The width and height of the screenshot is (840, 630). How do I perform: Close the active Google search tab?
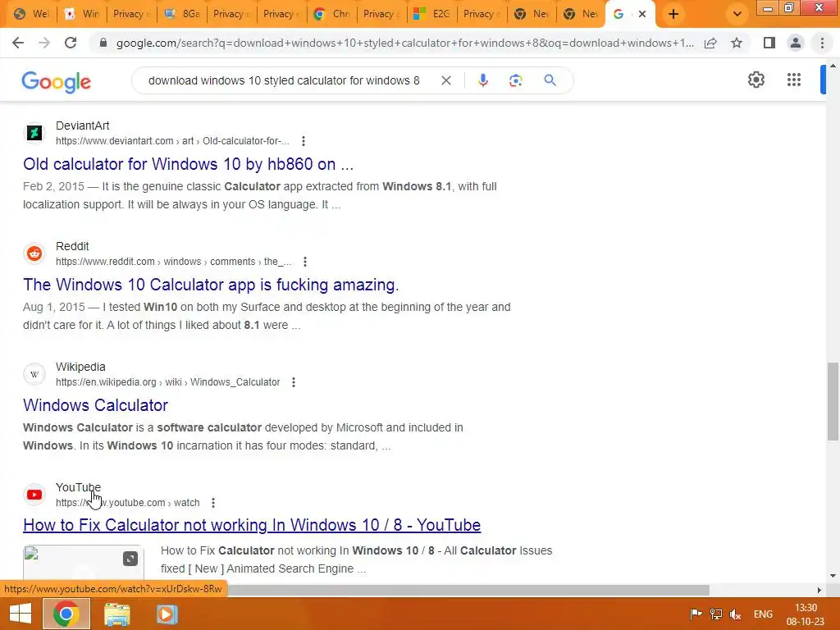tap(641, 15)
